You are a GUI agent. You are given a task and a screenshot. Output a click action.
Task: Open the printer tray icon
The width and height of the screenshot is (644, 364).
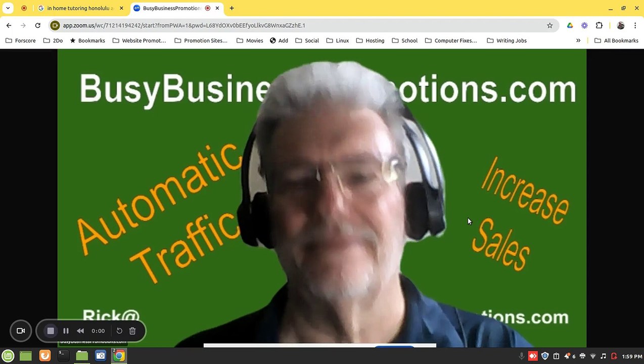(x=582, y=356)
